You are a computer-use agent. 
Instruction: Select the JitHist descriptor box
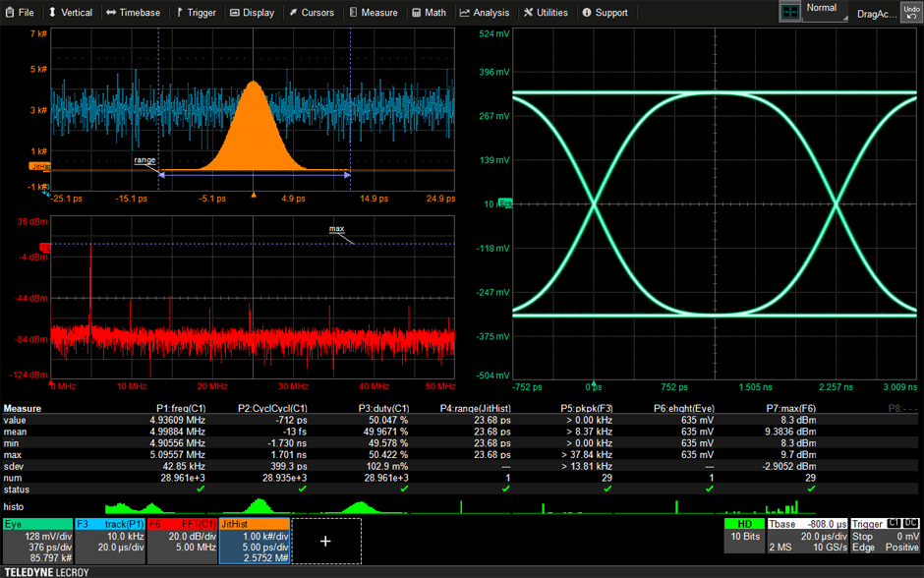click(255, 541)
